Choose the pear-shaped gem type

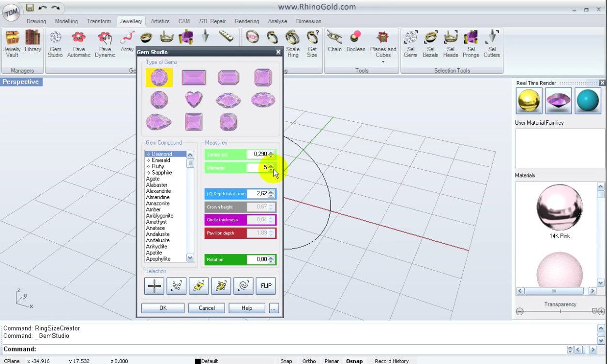158,122
